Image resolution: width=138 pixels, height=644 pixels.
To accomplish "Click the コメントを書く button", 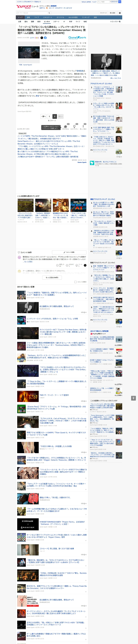I will (69, 252).
